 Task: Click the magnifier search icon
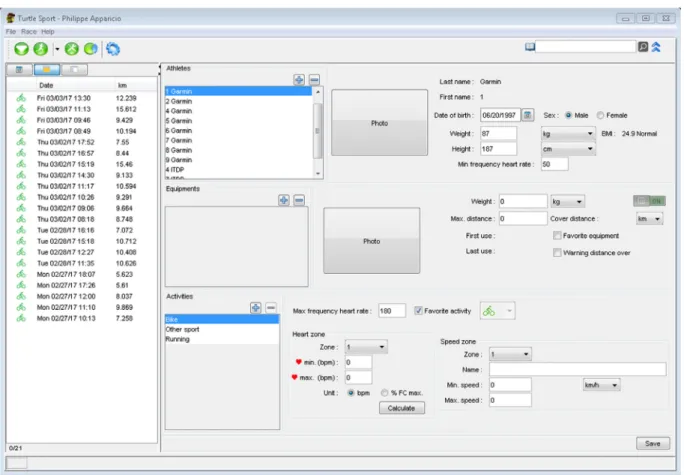[x=643, y=47]
